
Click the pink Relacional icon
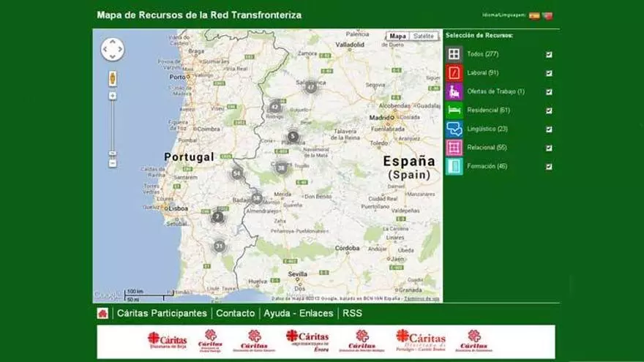[x=454, y=148]
